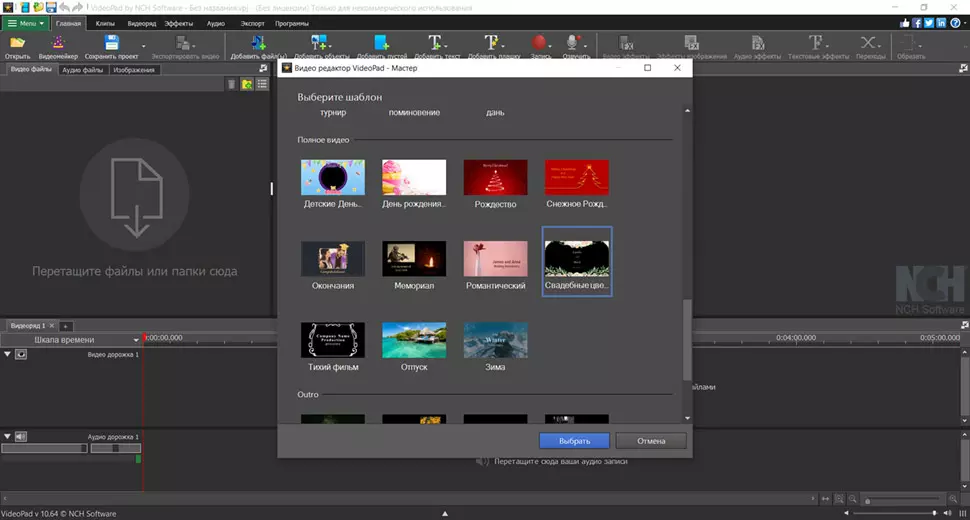Click the Добавить файл(ы) icon
This screenshot has height=520, width=970.
pos(258,43)
